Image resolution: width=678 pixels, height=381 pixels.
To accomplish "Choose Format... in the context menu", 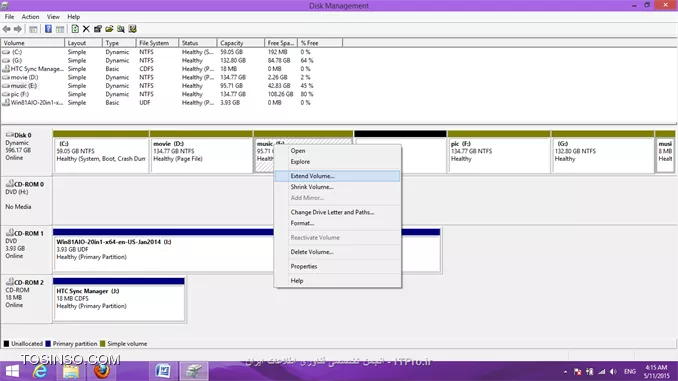I will coord(337,223).
